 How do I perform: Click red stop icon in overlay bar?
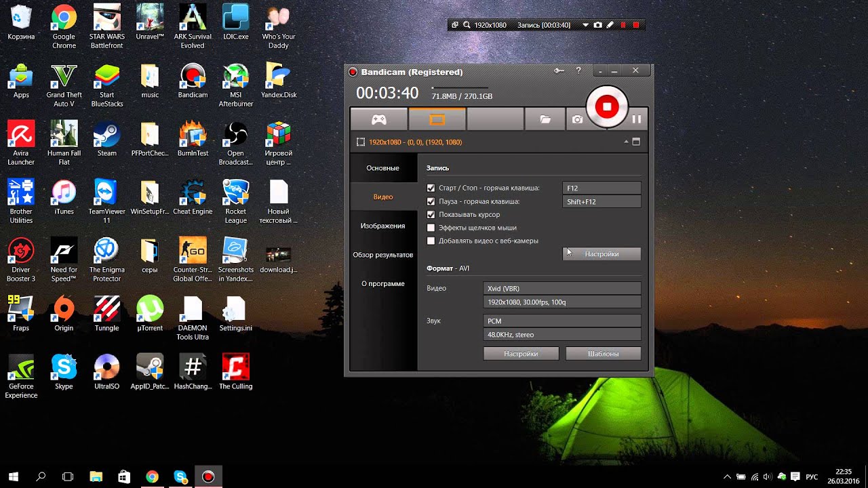(635, 25)
